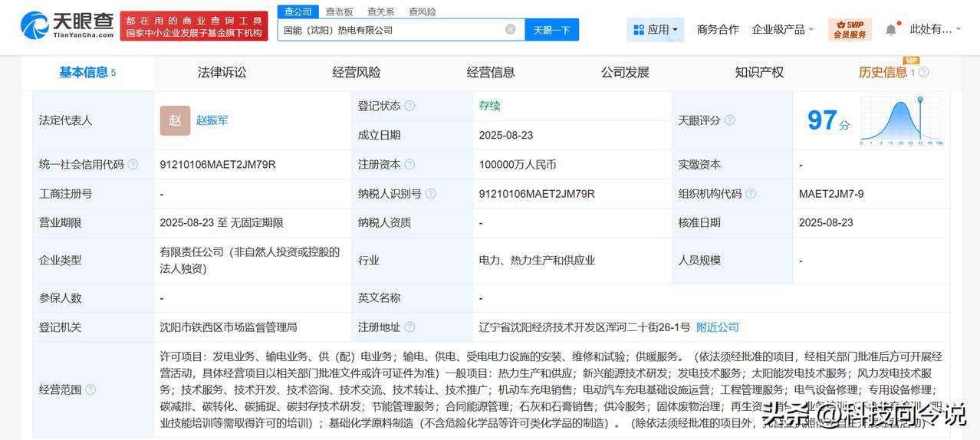Image resolution: width=980 pixels, height=440 pixels.
Task: Show help icon next to 天眼评分
Action: [x=729, y=120]
